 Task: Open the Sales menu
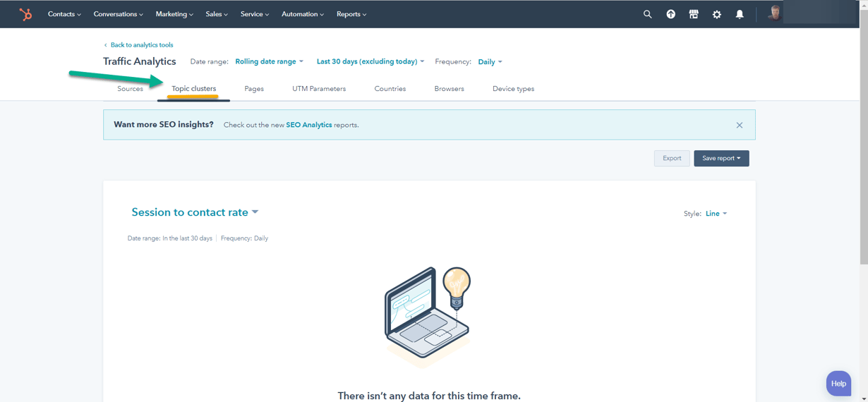217,14
